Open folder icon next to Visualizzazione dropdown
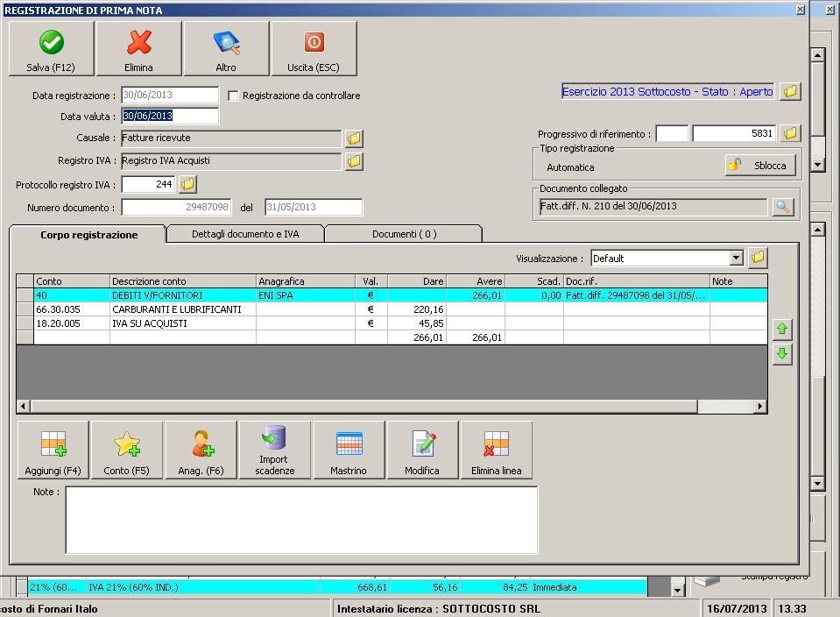Image resolution: width=840 pixels, height=617 pixels. point(758,258)
